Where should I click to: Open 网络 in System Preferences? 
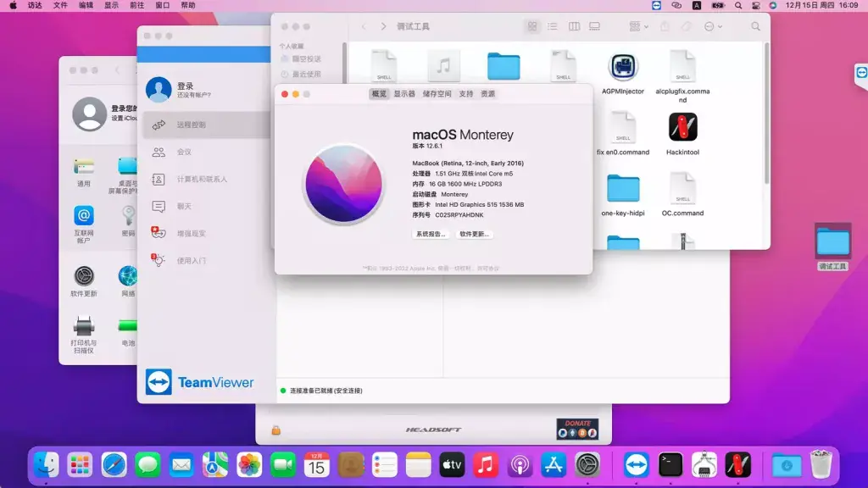coord(128,281)
